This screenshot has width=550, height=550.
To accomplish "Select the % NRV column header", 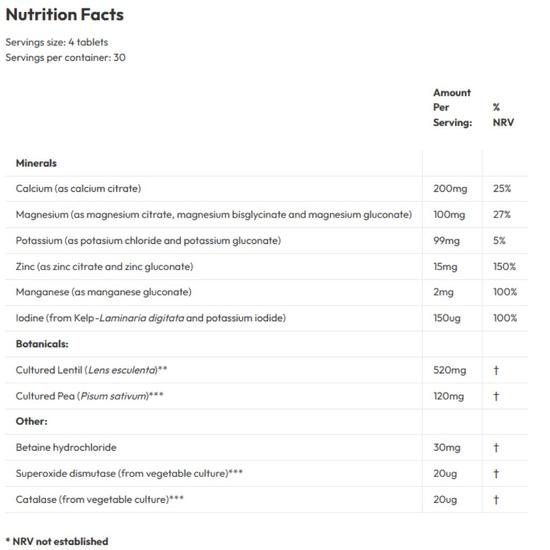I will pyautogui.click(x=503, y=115).
